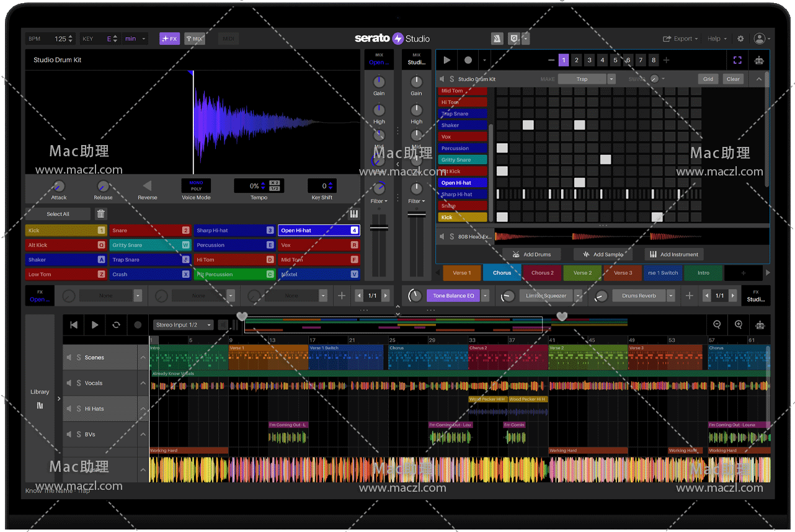Open the Trap make-pattern dropdown
The height and width of the screenshot is (532, 795).
tap(611, 79)
